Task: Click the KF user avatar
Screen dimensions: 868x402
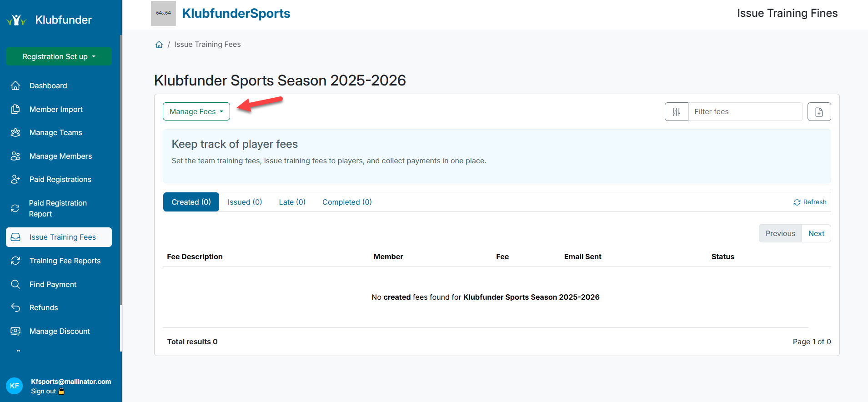Action: pos(15,386)
